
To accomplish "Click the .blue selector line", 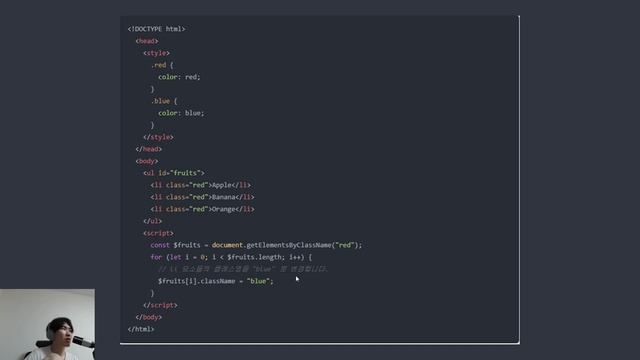I will click(164, 101).
